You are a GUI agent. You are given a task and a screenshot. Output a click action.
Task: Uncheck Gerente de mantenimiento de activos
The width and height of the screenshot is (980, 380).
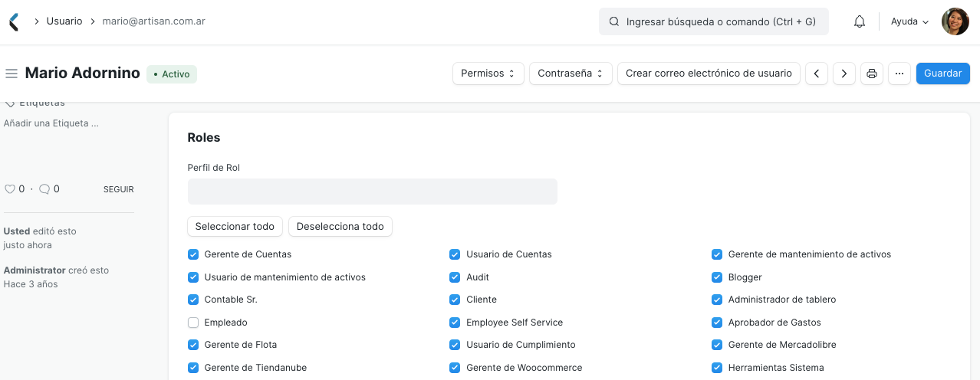(x=717, y=254)
